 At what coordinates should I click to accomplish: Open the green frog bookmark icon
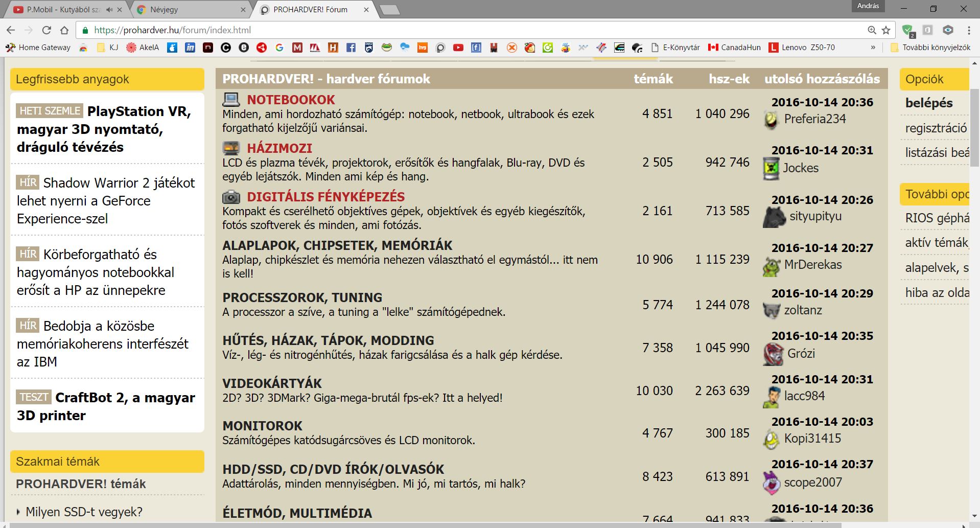tap(387, 48)
